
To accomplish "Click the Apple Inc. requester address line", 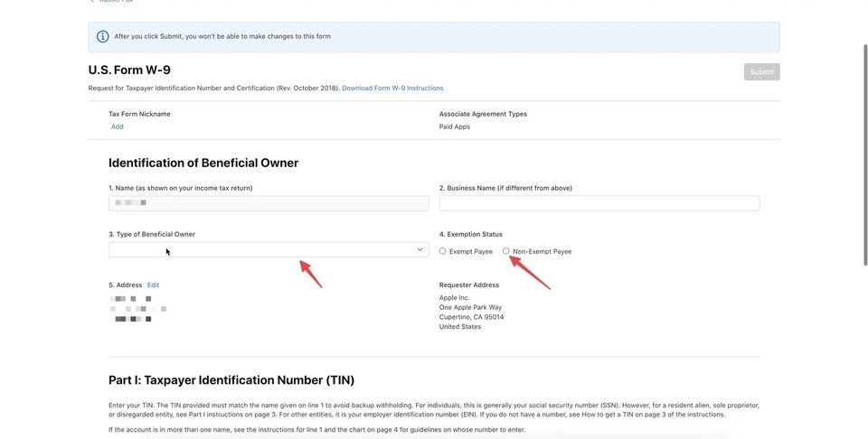I will click(455, 298).
